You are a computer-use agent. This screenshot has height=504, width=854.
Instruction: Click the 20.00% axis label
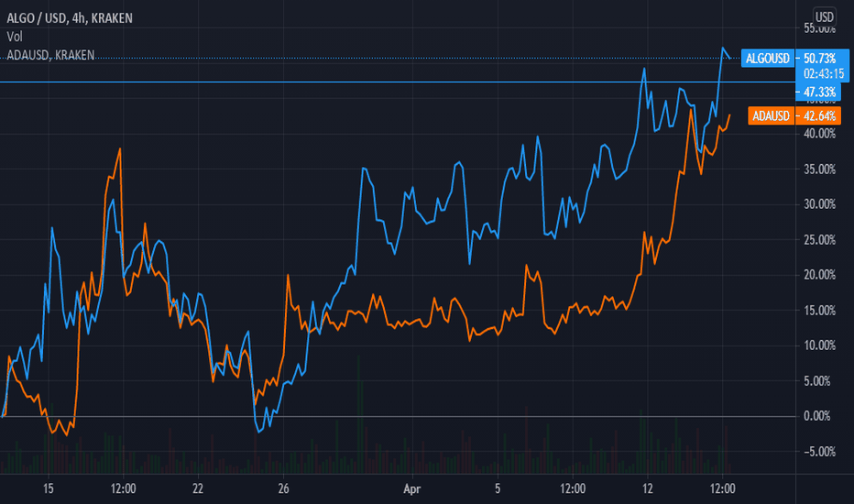pyautogui.click(x=819, y=275)
